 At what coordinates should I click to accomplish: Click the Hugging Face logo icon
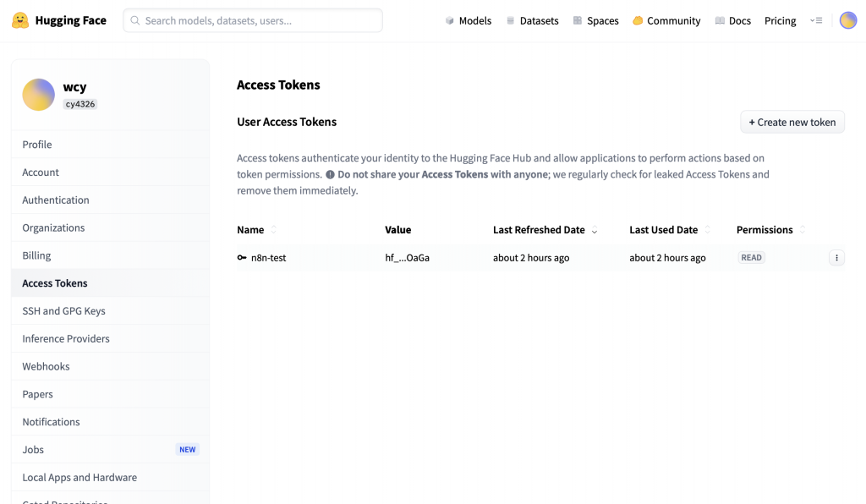20,20
